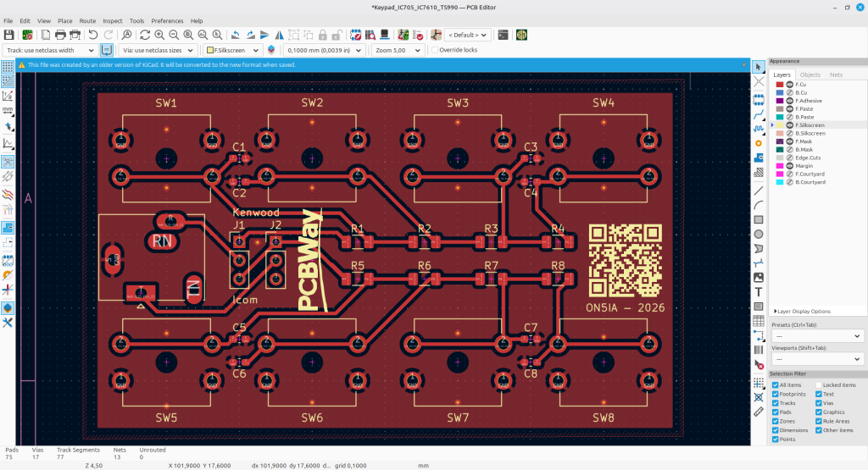Select the Add Vias tool
Viewport: 868px width, 470px height.
(x=759, y=143)
